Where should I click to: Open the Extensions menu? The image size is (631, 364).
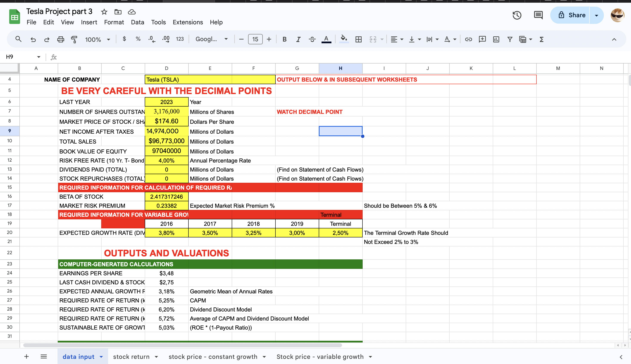188,22
